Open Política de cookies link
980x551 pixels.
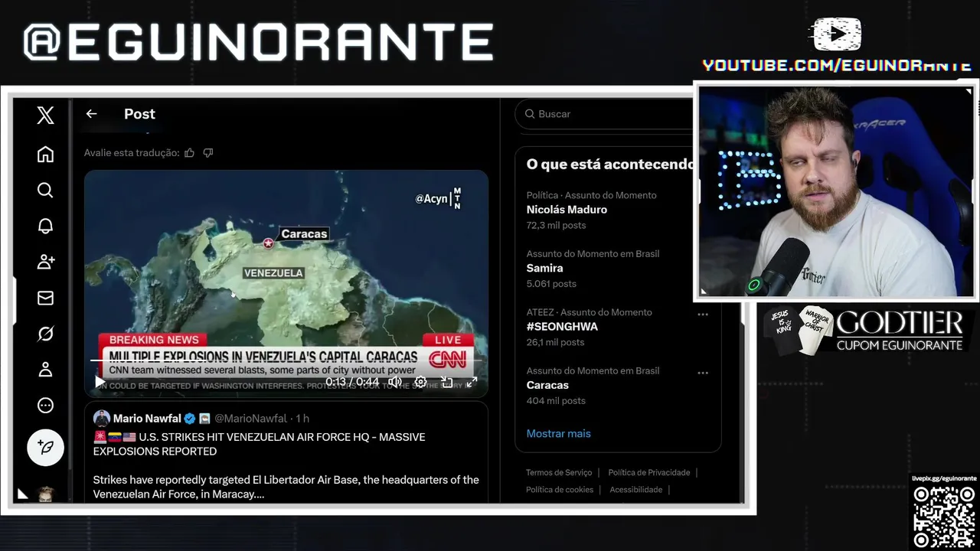(x=559, y=489)
